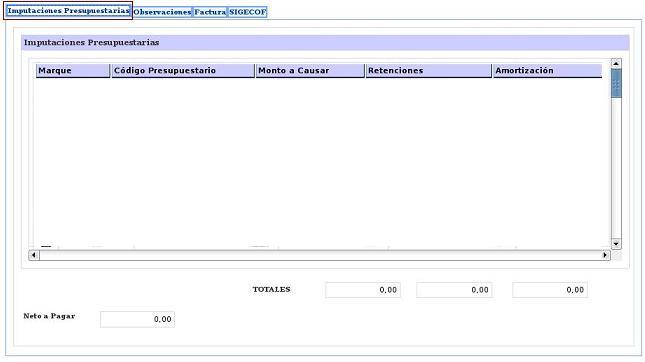Switch to the Observaciones tab
Screen dimensions: 645x362
(162, 12)
